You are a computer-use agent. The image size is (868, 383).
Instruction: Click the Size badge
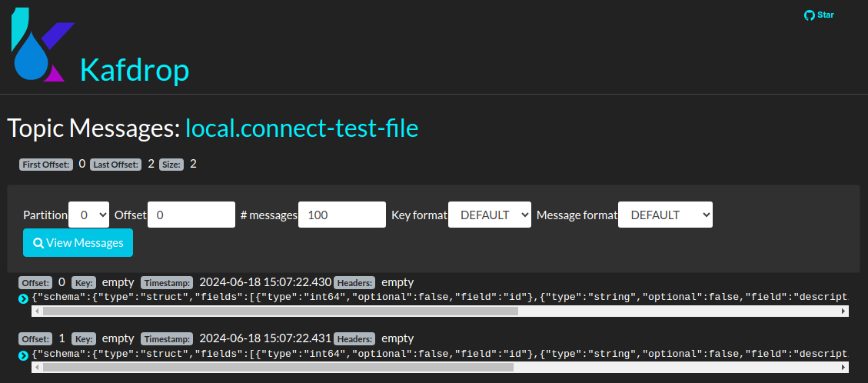(x=171, y=165)
